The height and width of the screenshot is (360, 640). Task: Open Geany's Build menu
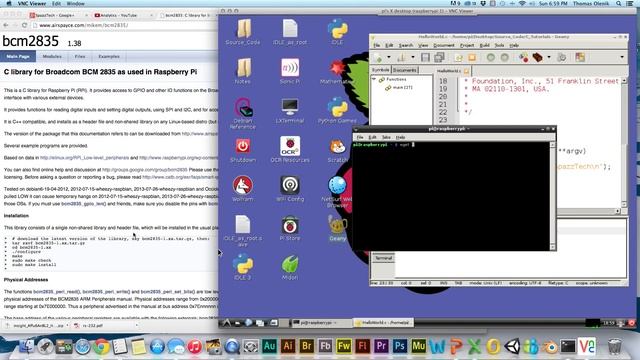(484, 45)
